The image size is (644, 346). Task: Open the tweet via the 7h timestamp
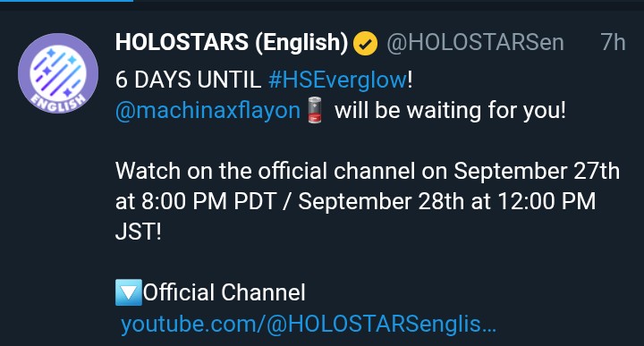coord(614,42)
